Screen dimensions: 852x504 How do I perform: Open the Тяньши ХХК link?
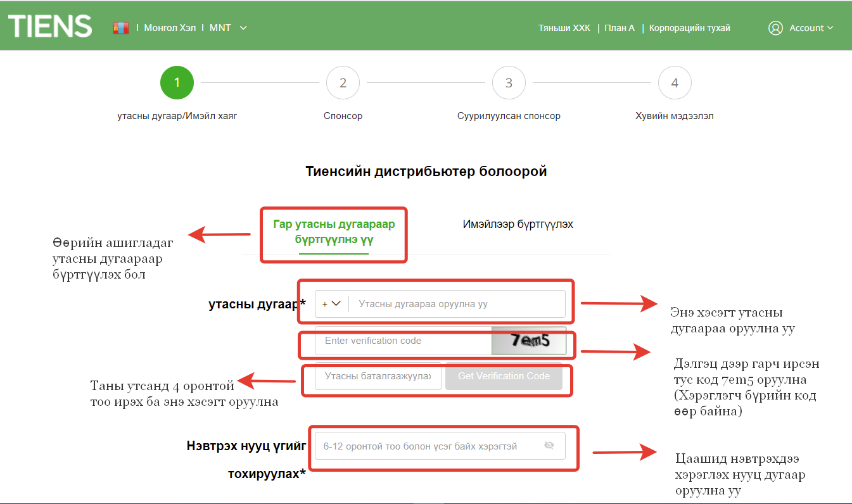564,28
